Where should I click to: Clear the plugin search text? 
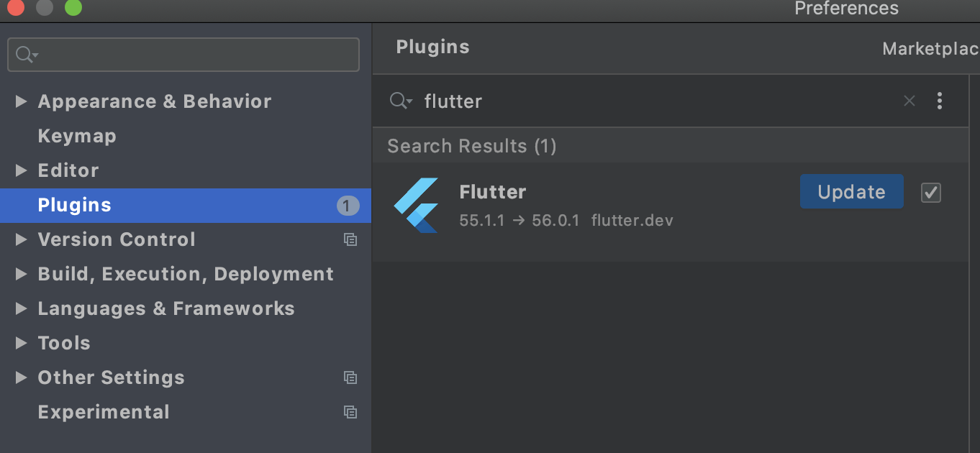pos(909,101)
